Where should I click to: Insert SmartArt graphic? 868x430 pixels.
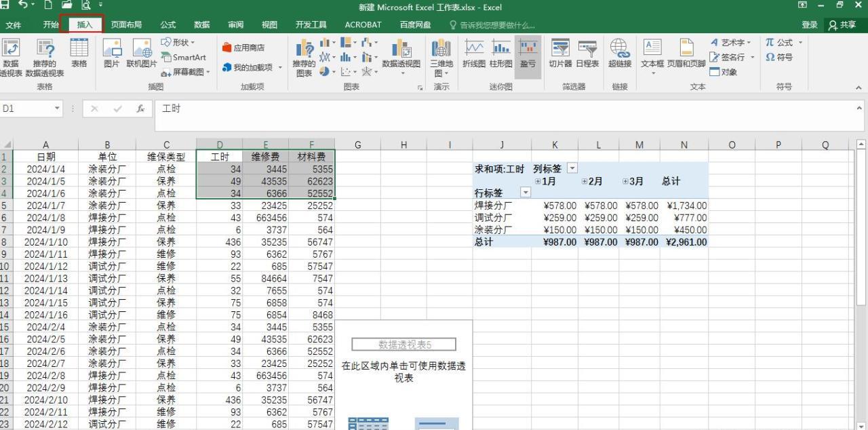(184, 58)
